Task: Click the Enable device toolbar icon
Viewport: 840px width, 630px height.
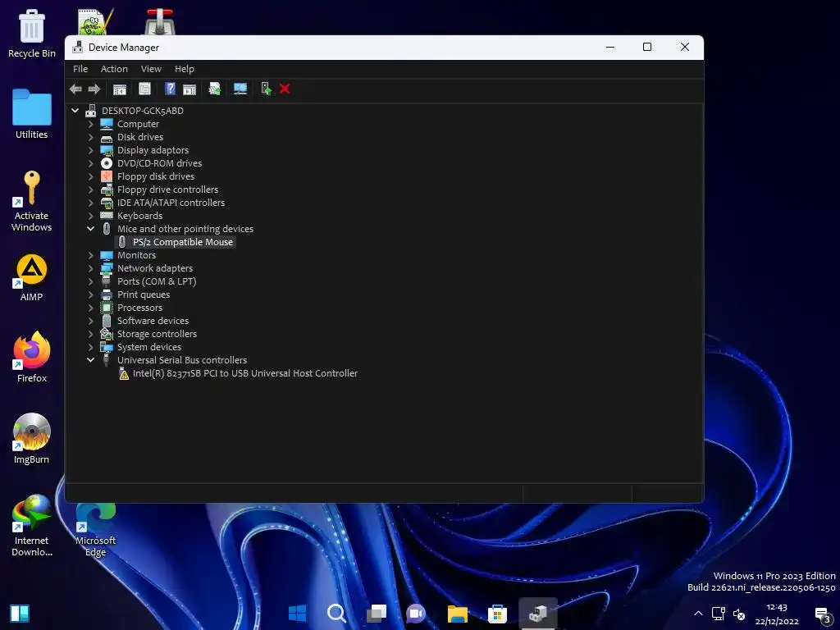Action: [x=266, y=89]
